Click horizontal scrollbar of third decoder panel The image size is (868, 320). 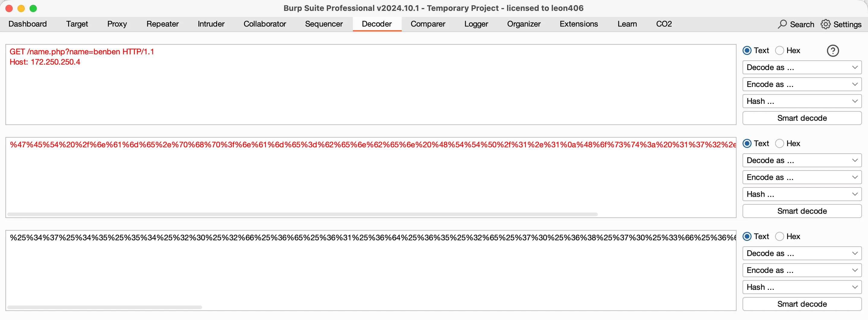104,308
